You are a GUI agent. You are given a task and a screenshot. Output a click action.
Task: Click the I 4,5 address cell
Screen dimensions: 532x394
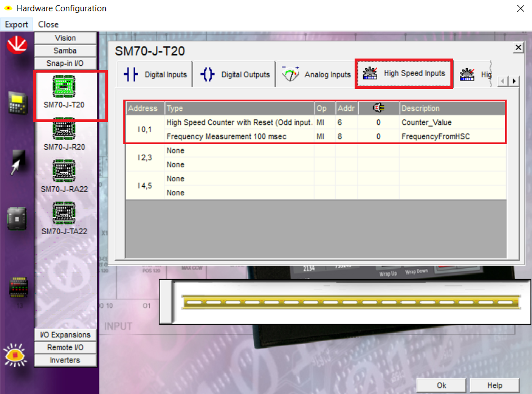pyautogui.click(x=145, y=185)
